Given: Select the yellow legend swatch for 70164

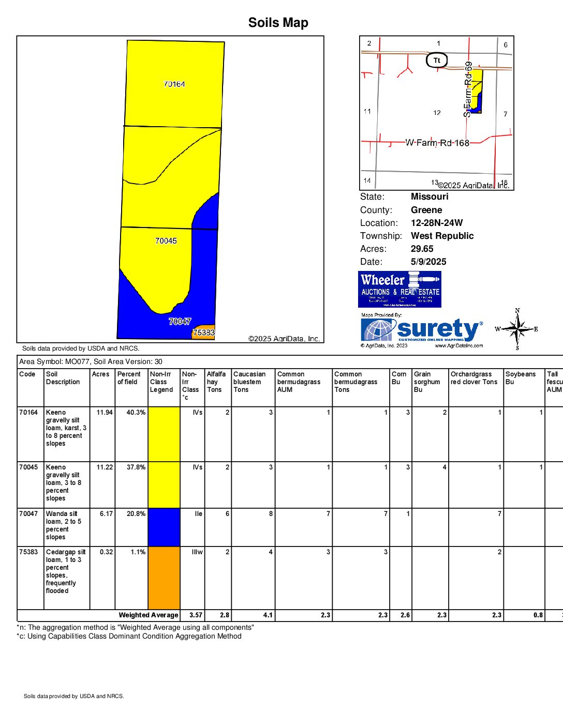Looking at the screenshot, I should pyautogui.click(x=164, y=434).
